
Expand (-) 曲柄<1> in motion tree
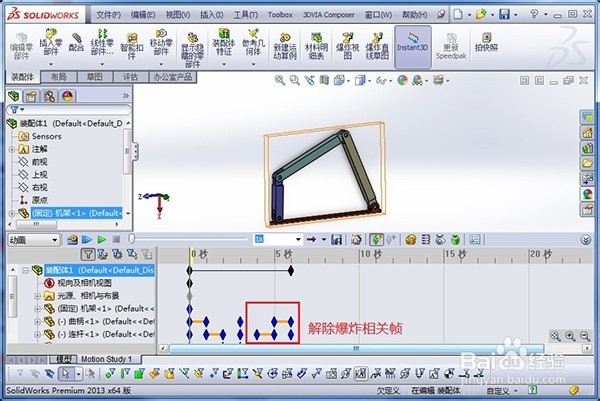click(x=37, y=321)
